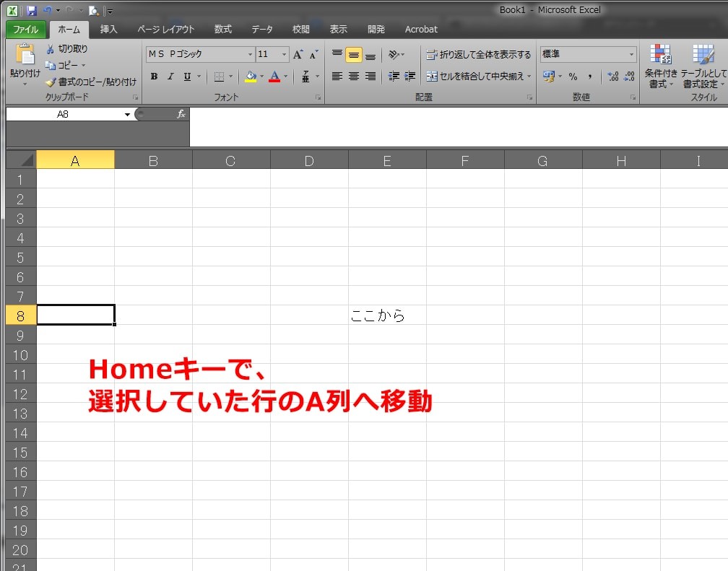Toggle Italic formatting

click(170, 76)
